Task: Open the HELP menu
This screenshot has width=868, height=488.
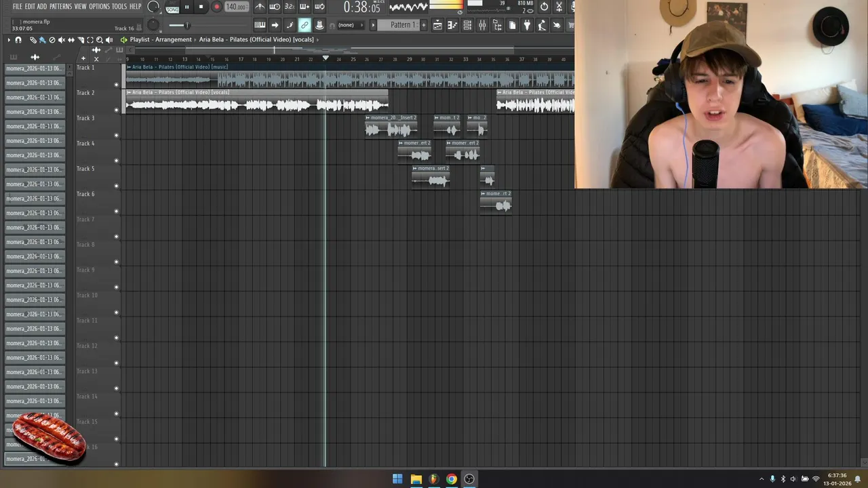Action: (x=136, y=7)
